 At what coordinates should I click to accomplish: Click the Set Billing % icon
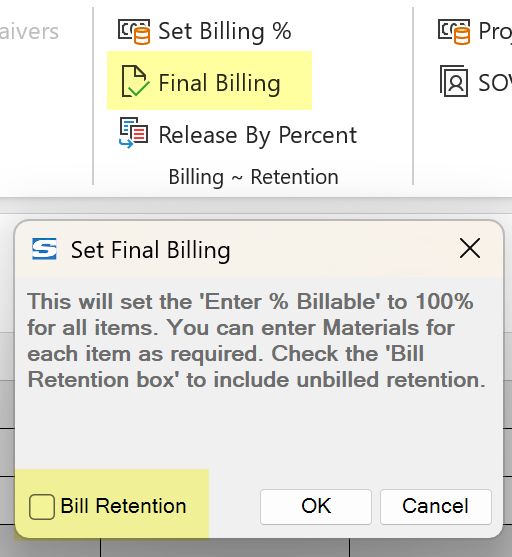pyautogui.click(x=134, y=32)
